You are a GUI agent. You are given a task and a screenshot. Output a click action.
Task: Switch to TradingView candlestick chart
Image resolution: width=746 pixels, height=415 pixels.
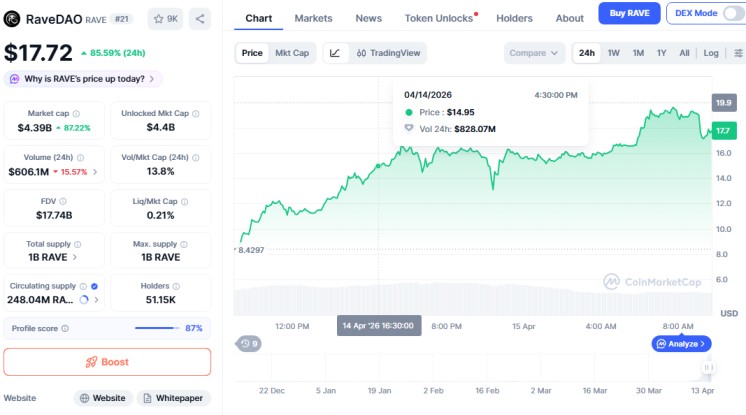(x=389, y=53)
